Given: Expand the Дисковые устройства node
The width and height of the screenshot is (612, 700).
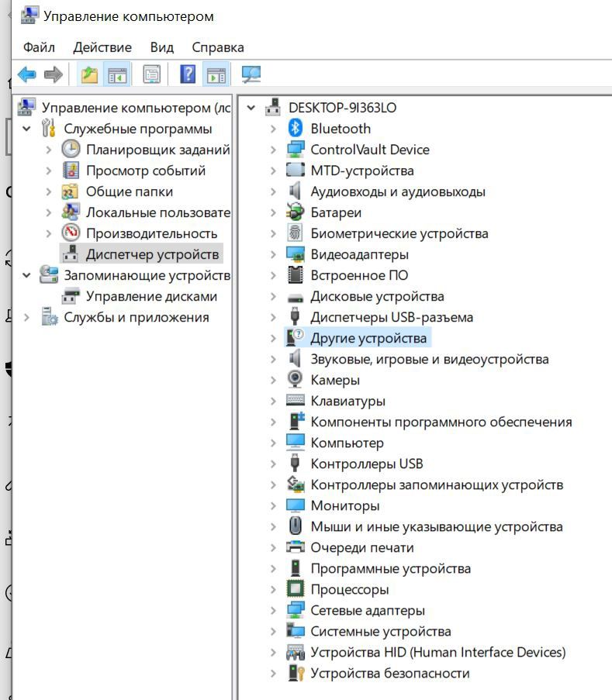Looking at the screenshot, I should (273, 296).
